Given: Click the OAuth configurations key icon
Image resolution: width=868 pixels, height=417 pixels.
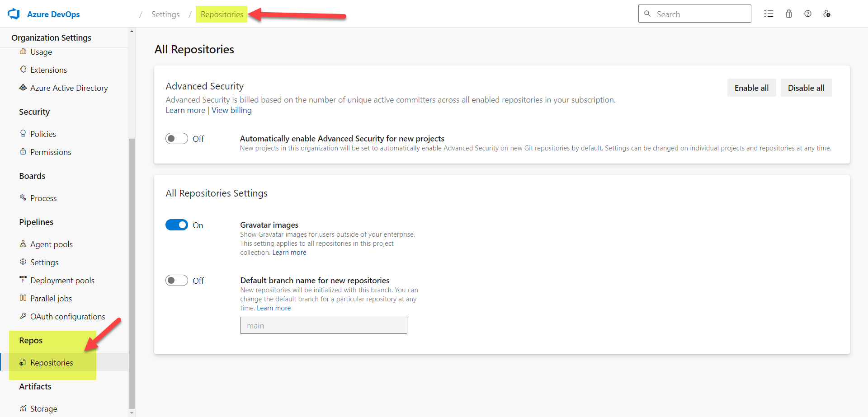Looking at the screenshot, I should [x=23, y=316].
